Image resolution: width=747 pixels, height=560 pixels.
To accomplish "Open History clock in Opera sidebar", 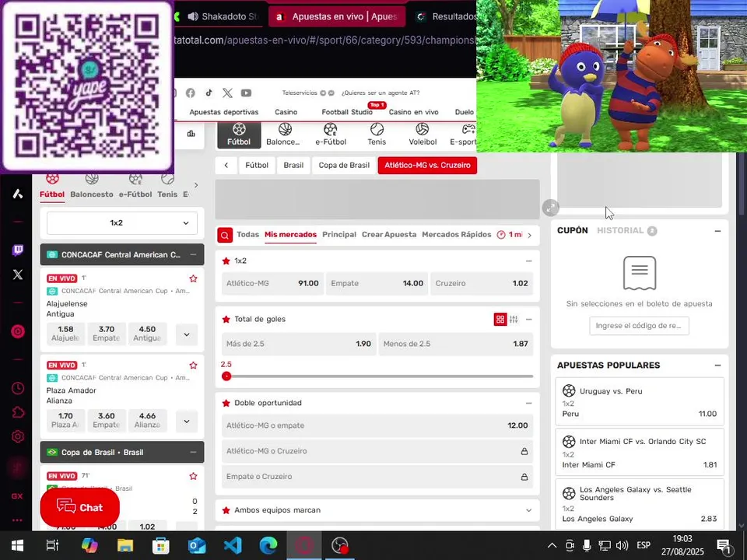I will tap(18, 388).
